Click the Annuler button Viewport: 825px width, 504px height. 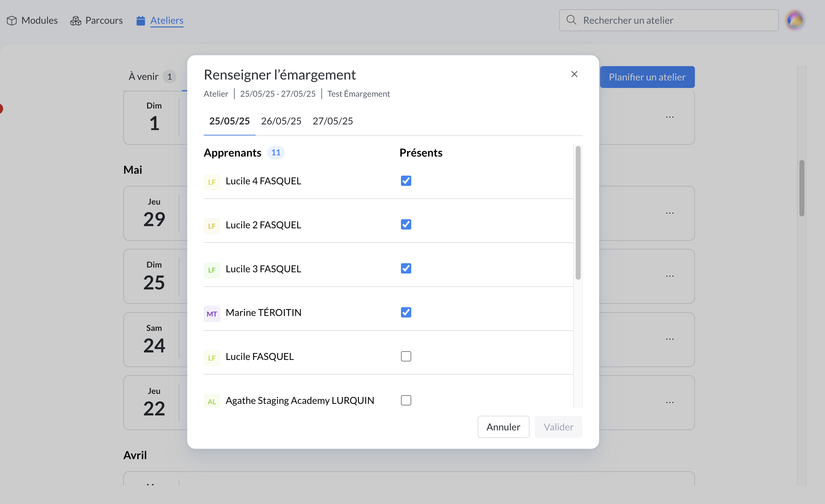click(x=503, y=427)
